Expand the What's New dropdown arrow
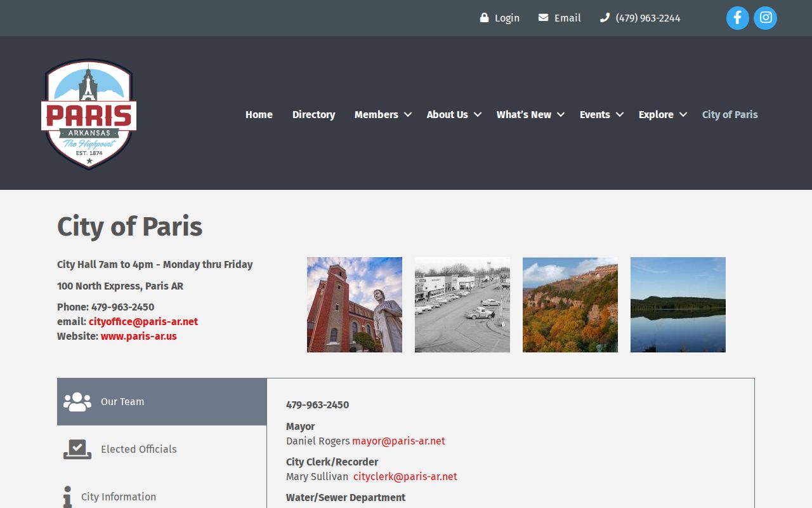 click(x=561, y=114)
